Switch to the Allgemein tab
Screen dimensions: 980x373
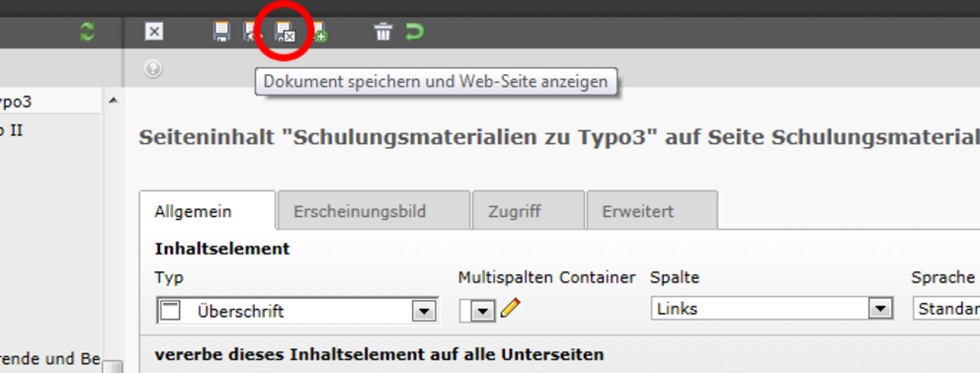pyautogui.click(x=206, y=210)
